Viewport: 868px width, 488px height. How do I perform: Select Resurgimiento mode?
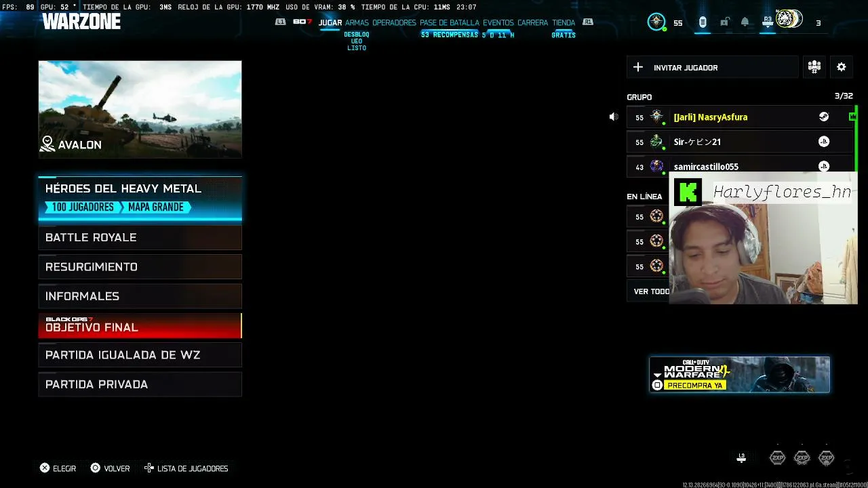(x=140, y=266)
